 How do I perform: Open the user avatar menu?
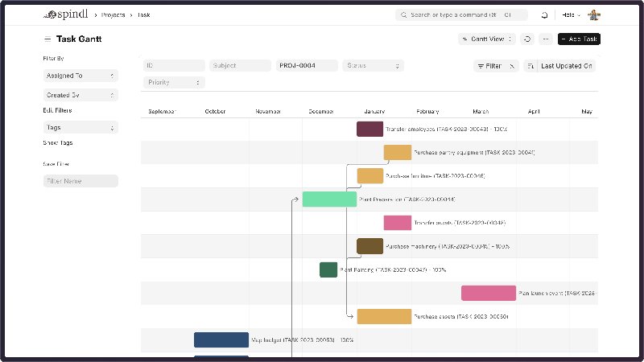(x=594, y=15)
